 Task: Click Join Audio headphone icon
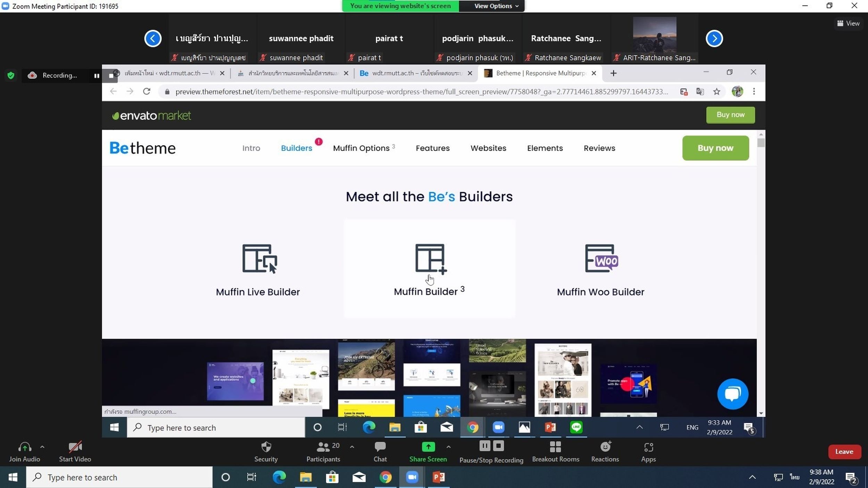(x=24, y=447)
